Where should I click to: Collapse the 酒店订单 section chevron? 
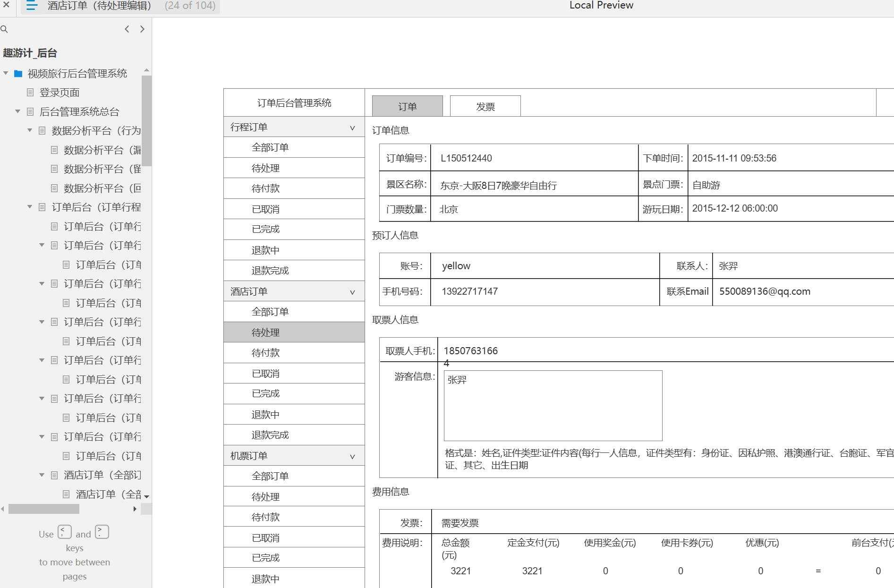click(x=351, y=291)
